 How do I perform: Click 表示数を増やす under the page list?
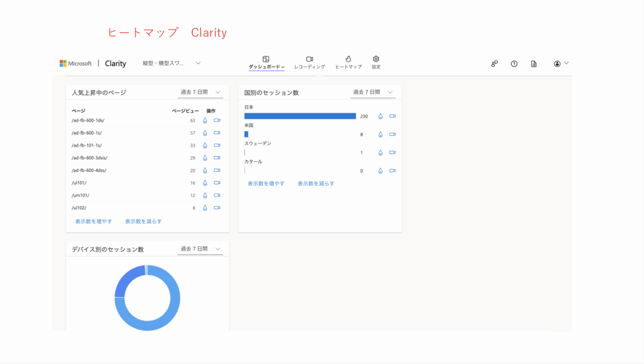94,222
